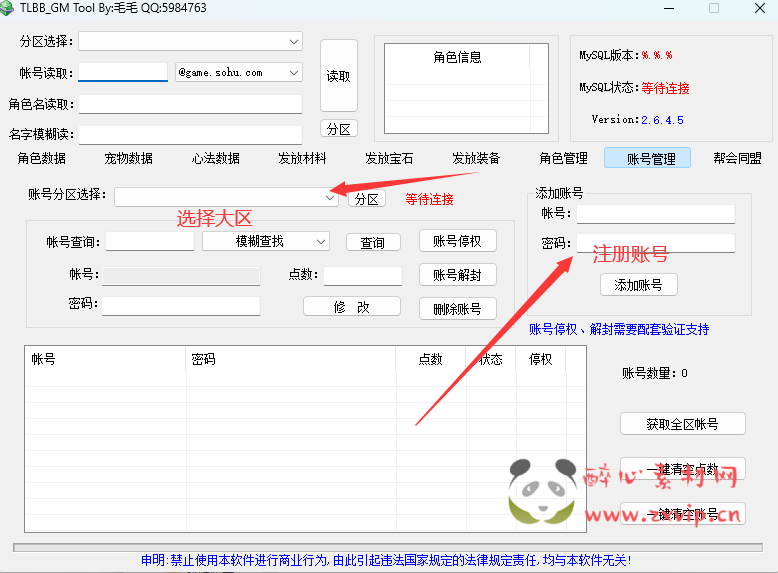Expand the 账号分区选择 dropdown
Viewport: 778px width, 573px height.
(226, 197)
